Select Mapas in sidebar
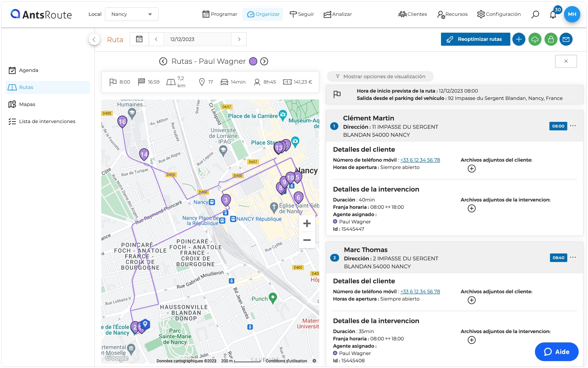This screenshot has height=368, width=588. [48, 104]
